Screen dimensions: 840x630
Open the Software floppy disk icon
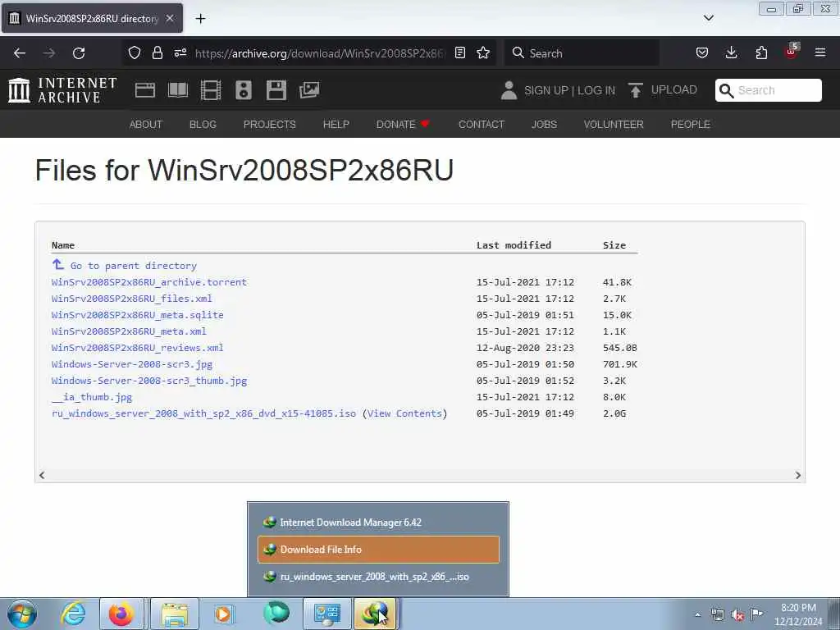[276, 90]
